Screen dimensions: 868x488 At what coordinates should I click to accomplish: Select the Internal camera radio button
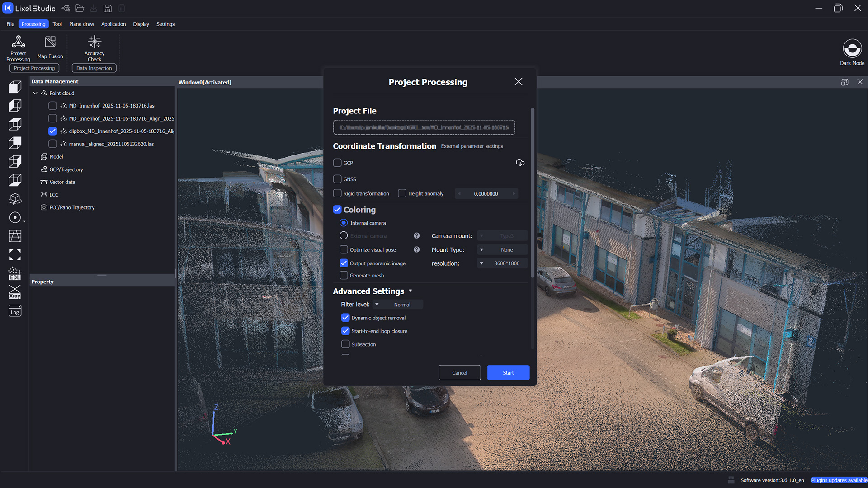[344, 223]
